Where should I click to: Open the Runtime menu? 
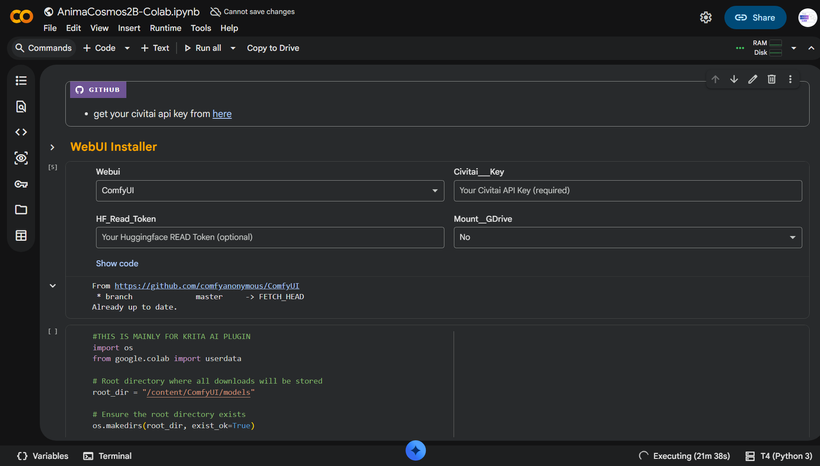(165, 28)
